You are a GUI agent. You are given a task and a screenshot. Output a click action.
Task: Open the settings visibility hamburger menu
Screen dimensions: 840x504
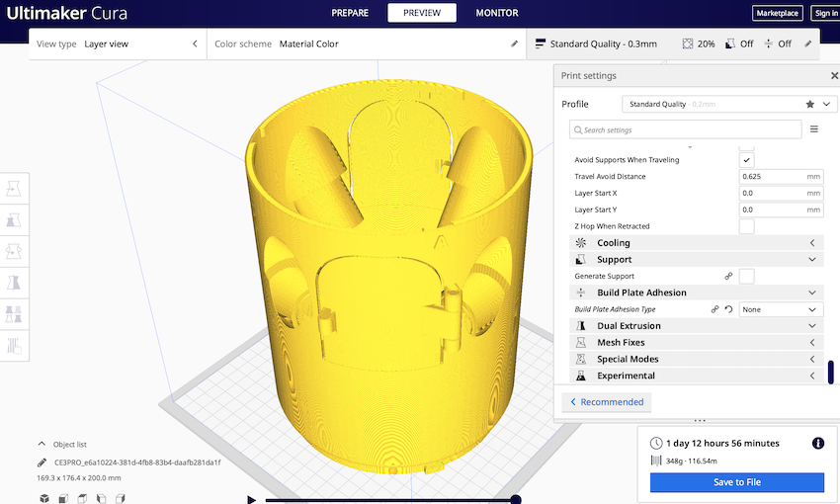[x=813, y=129]
